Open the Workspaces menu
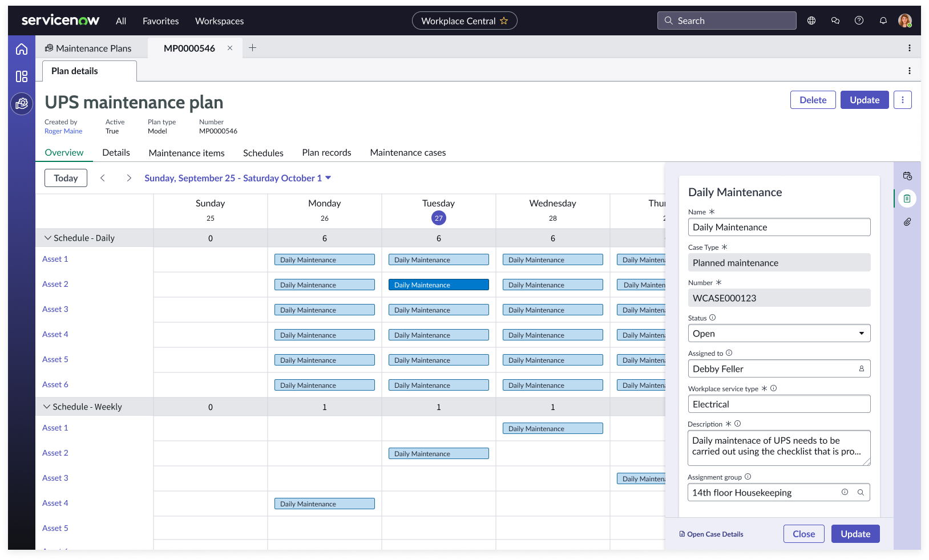The width and height of the screenshot is (929, 560). (219, 21)
